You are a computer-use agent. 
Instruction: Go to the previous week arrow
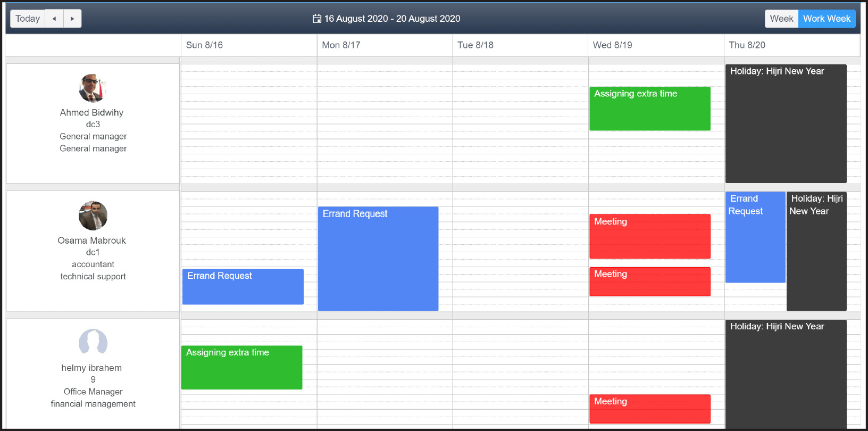(x=54, y=19)
